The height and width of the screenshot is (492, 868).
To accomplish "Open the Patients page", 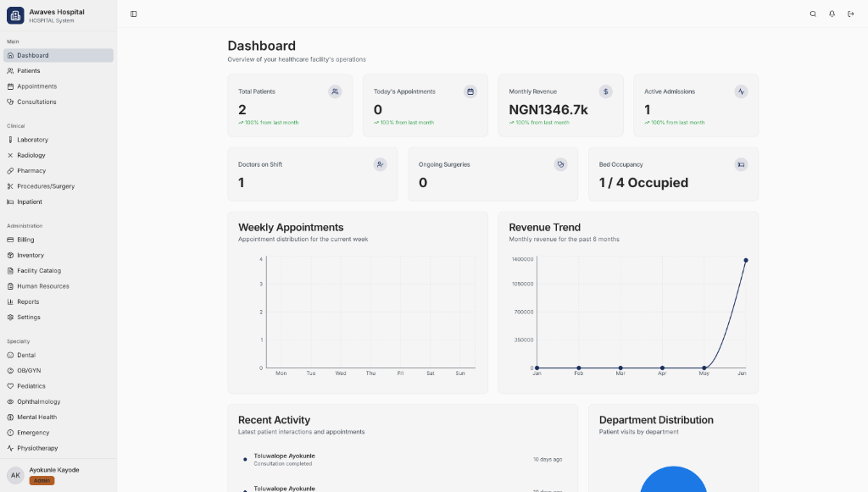I will [58, 71].
